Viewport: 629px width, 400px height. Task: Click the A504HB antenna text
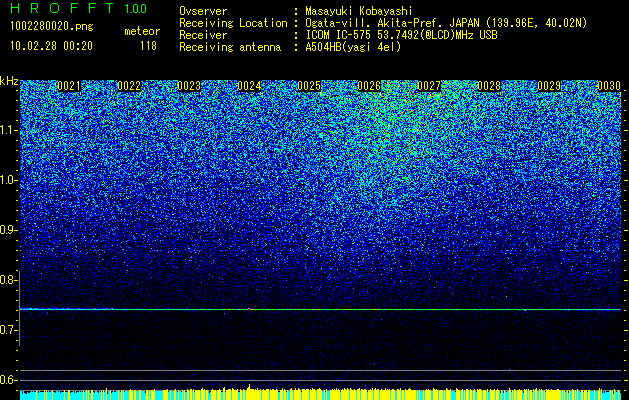353,47
